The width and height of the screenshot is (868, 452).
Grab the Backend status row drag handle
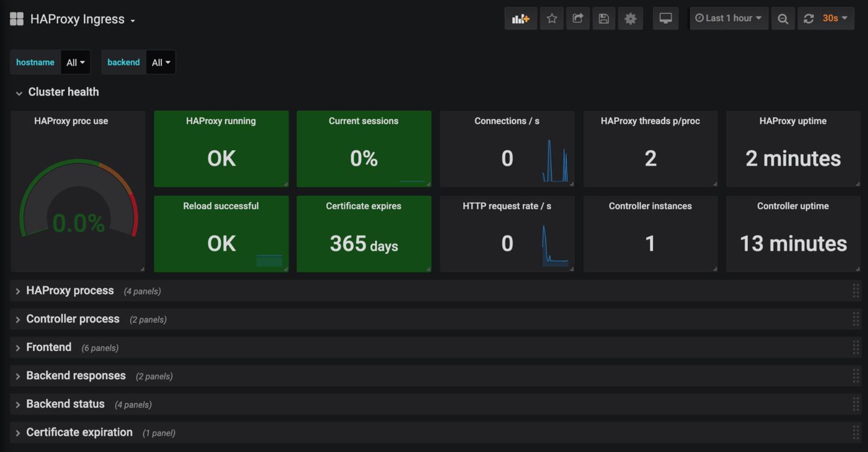[856, 404]
